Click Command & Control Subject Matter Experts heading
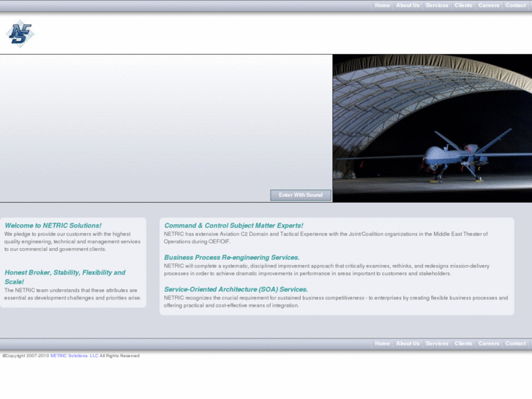This screenshot has height=399, width=532. point(233,225)
